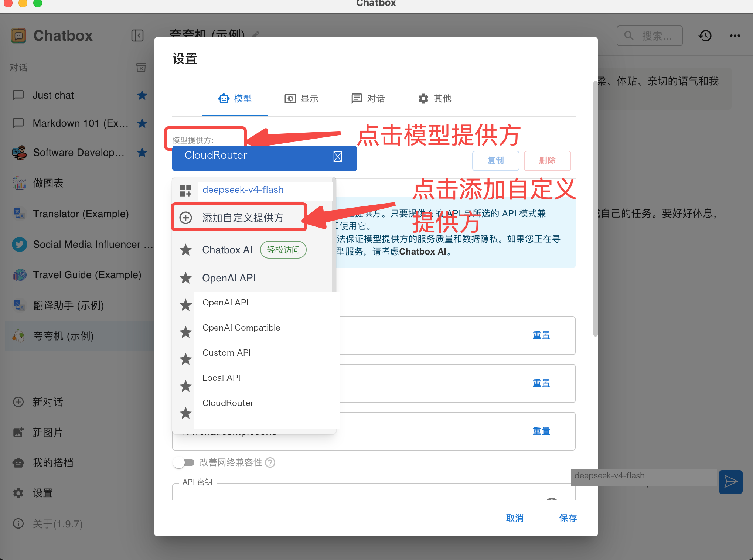Click the star next to Just chat
Image resolution: width=753 pixels, height=560 pixels.
click(x=142, y=95)
